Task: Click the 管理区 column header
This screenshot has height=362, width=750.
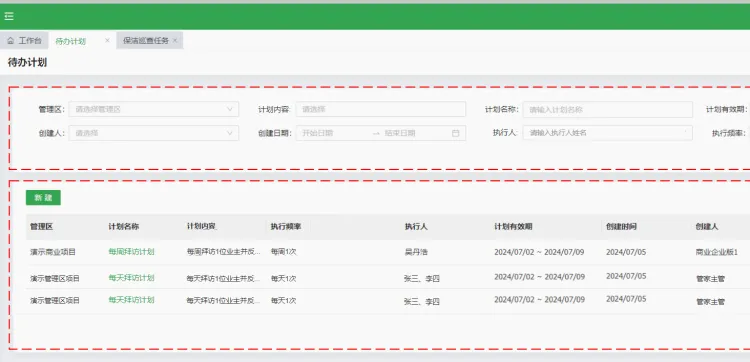Action: click(x=42, y=227)
